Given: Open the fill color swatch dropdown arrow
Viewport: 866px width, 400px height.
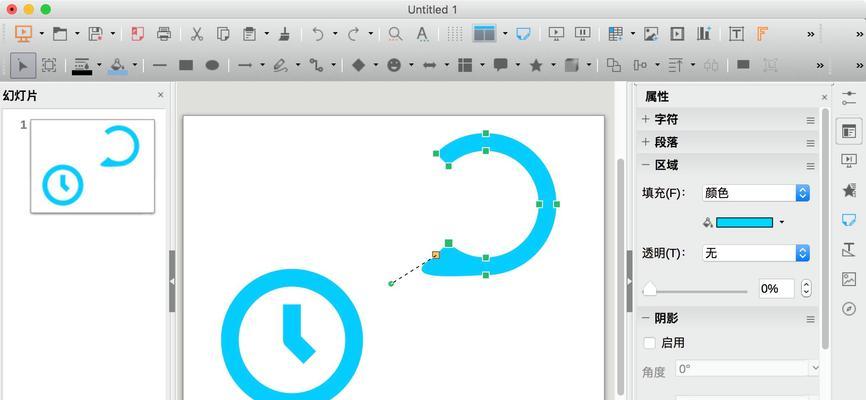Looking at the screenshot, I should (781, 222).
